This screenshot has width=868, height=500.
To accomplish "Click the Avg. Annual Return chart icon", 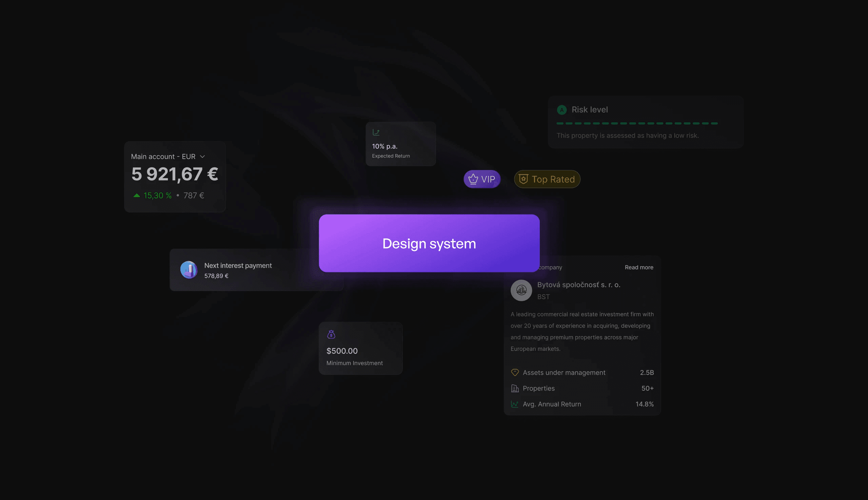I will (514, 404).
